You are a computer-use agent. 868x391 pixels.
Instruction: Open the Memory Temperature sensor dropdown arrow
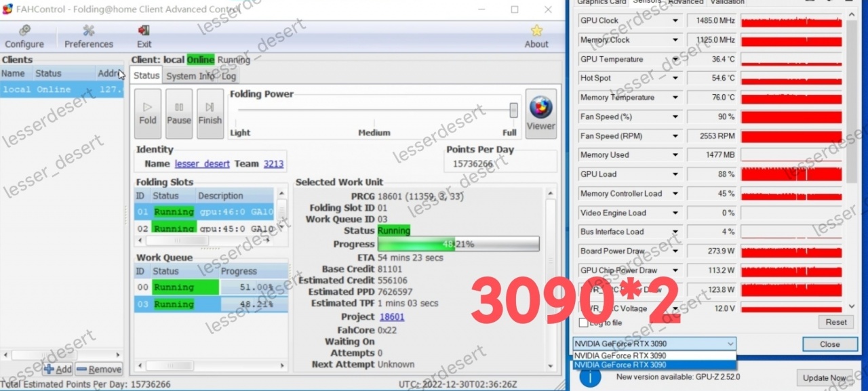tap(675, 98)
